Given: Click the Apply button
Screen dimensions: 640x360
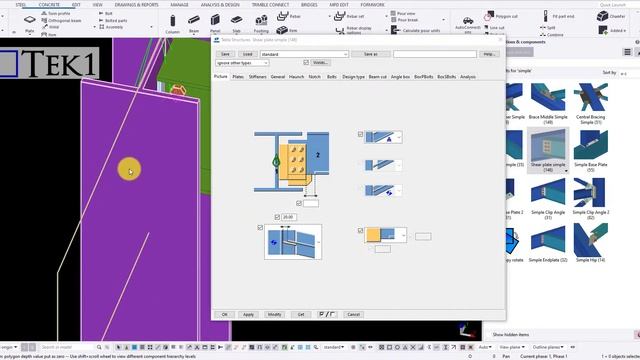Looking at the screenshot, I should (x=248, y=314).
